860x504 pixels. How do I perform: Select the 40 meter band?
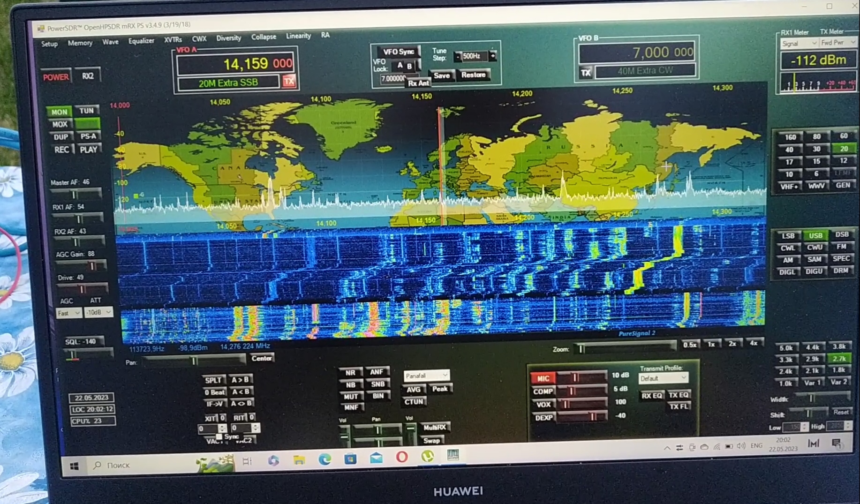point(789,150)
